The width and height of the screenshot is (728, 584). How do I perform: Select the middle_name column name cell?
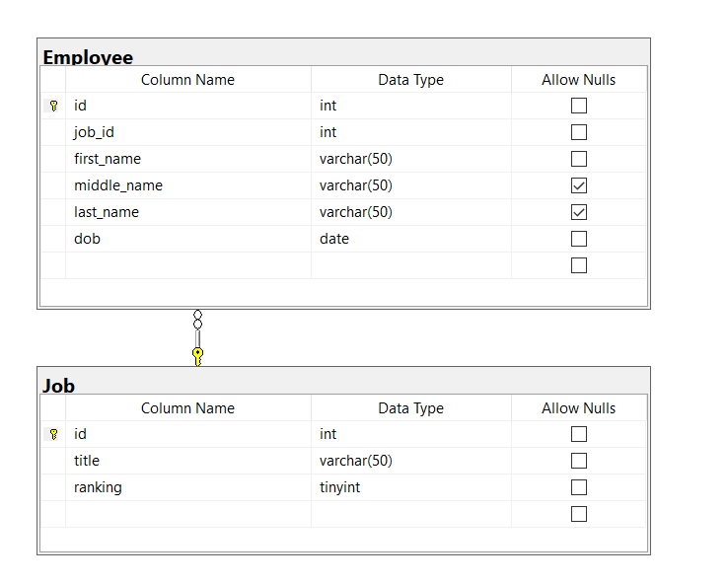pyautogui.click(x=188, y=185)
